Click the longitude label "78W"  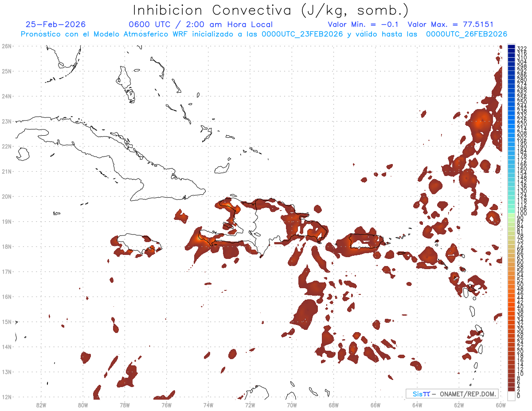click(x=125, y=405)
